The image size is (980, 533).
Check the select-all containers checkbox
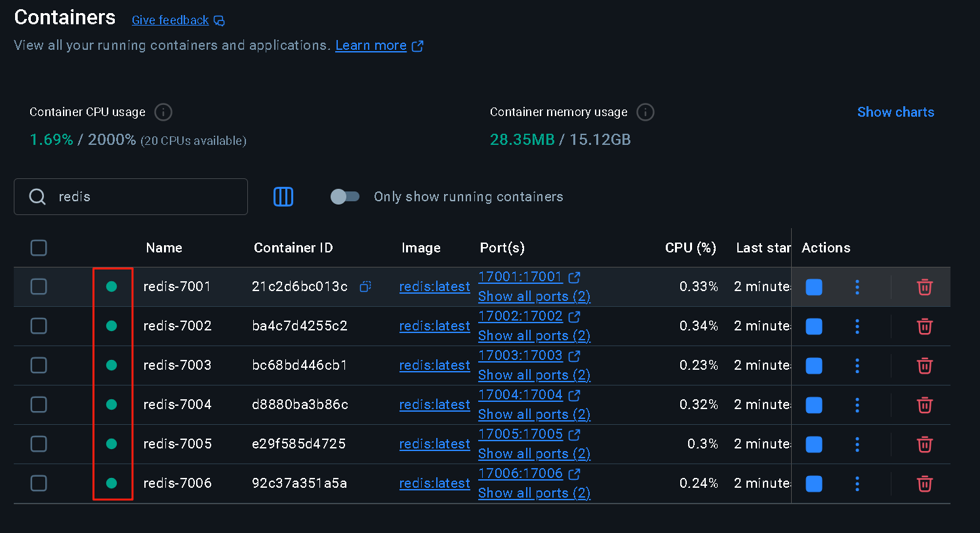click(x=39, y=248)
